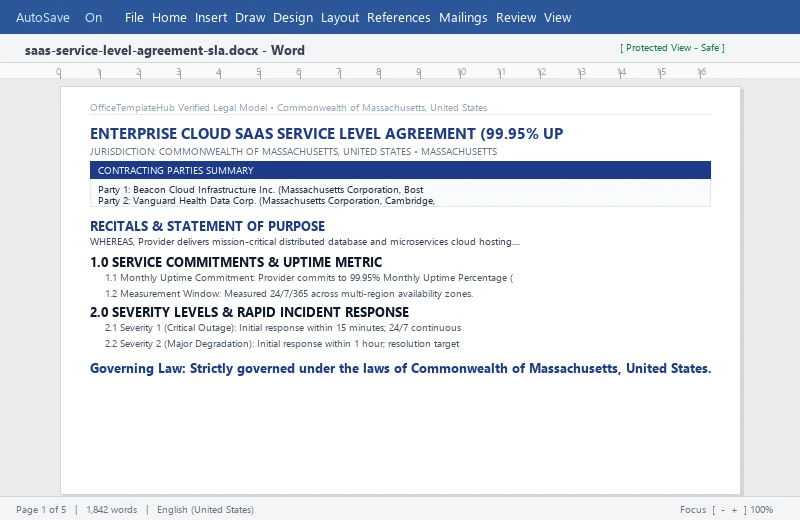Image resolution: width=800 pixels, height=520 pixels.
Task: Change language English (United States)
Action: tap(205, 509)
